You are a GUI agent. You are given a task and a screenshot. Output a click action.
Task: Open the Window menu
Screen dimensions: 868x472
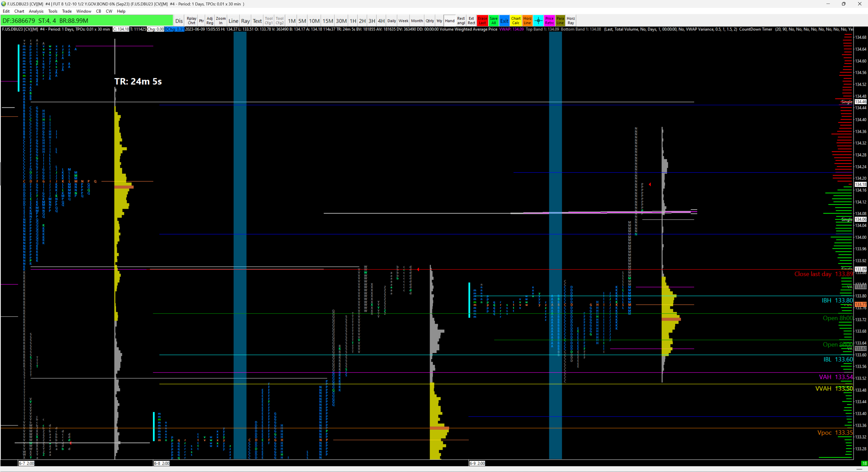(x=84, y=11)
